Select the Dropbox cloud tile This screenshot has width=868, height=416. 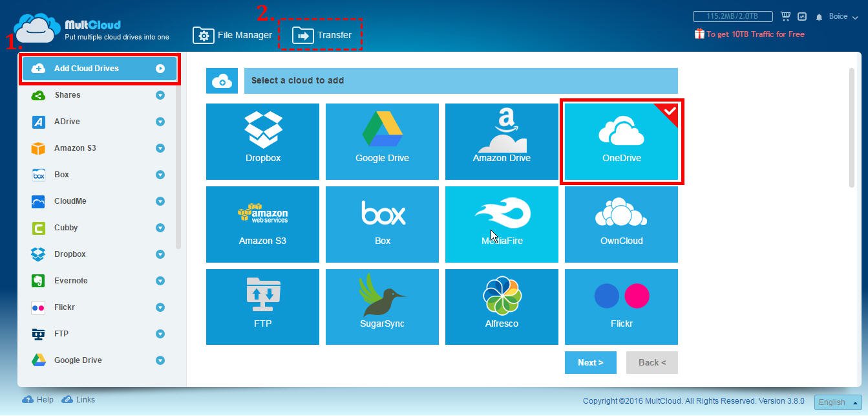[x=262, y=142]
